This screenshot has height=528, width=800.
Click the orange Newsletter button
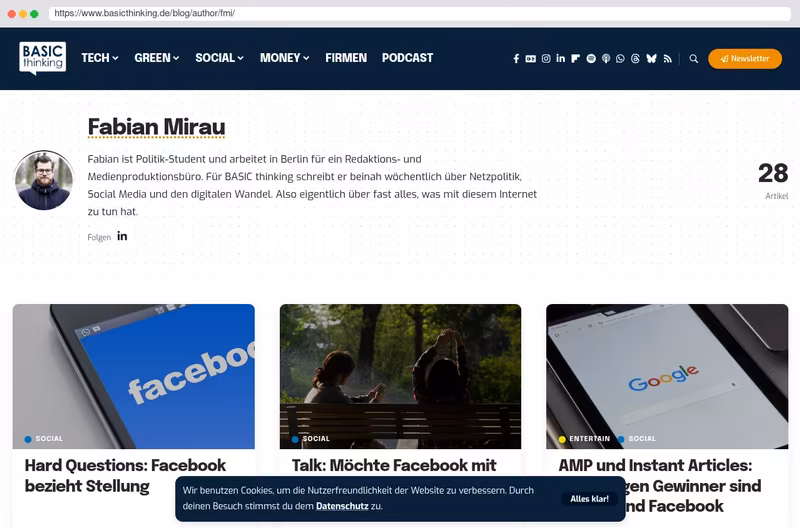tap(745, 59)
